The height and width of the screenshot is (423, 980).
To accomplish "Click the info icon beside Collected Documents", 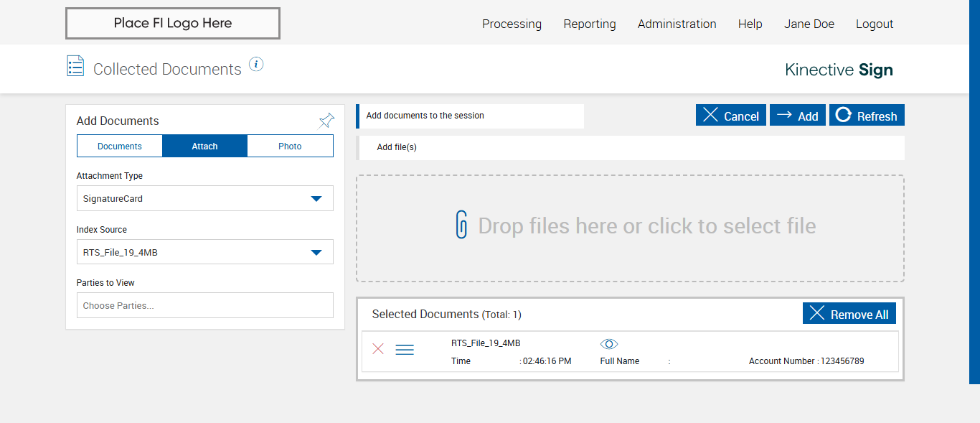I will [256, 65].
